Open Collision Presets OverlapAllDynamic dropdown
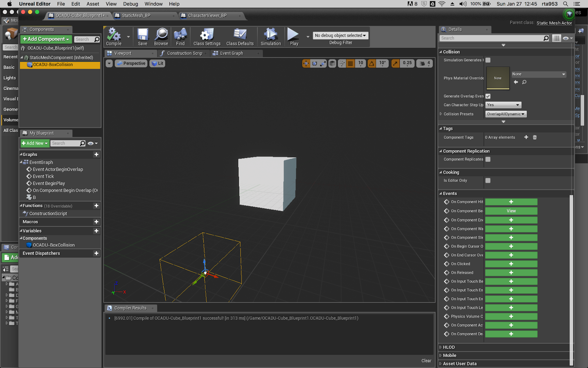588x368 pixels. (506, 114)
